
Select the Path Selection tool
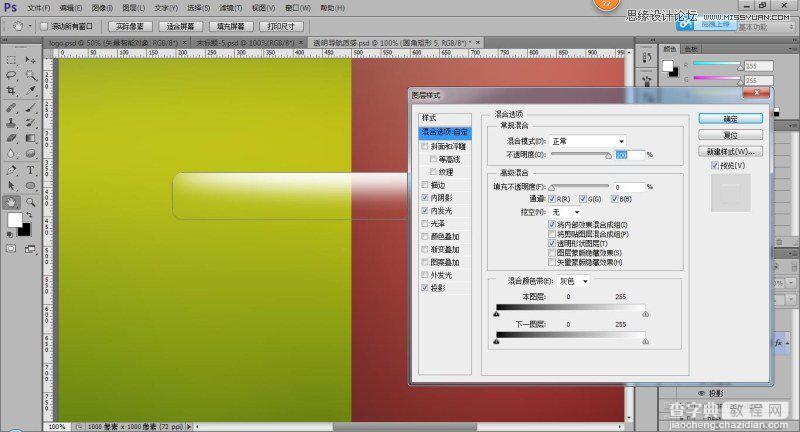pos(11,186)
